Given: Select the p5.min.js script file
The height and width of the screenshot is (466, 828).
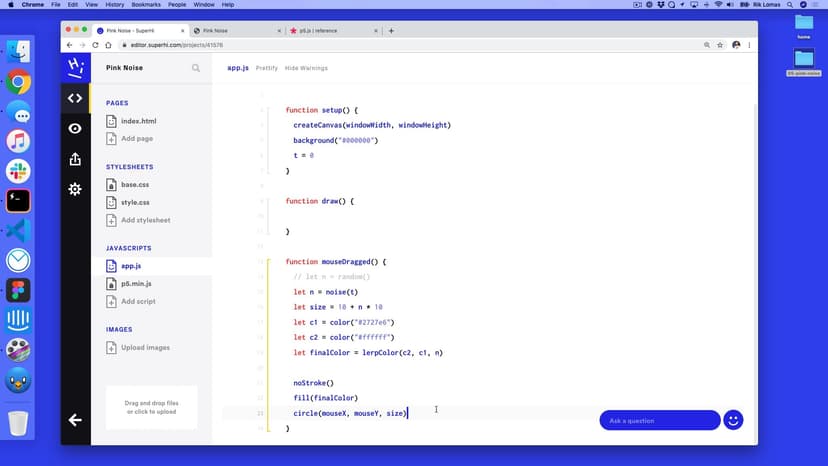Looking at the screenshot, I should pyautogui.click(x=137, y=284).
